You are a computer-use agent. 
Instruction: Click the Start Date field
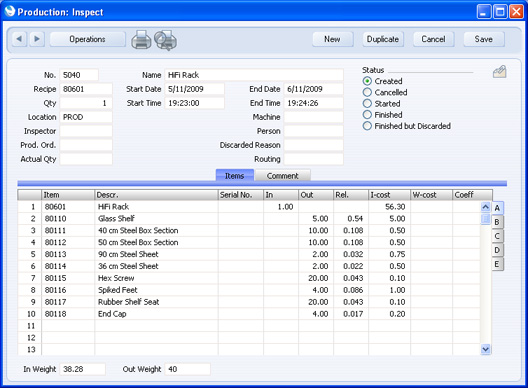pos(195,89)
